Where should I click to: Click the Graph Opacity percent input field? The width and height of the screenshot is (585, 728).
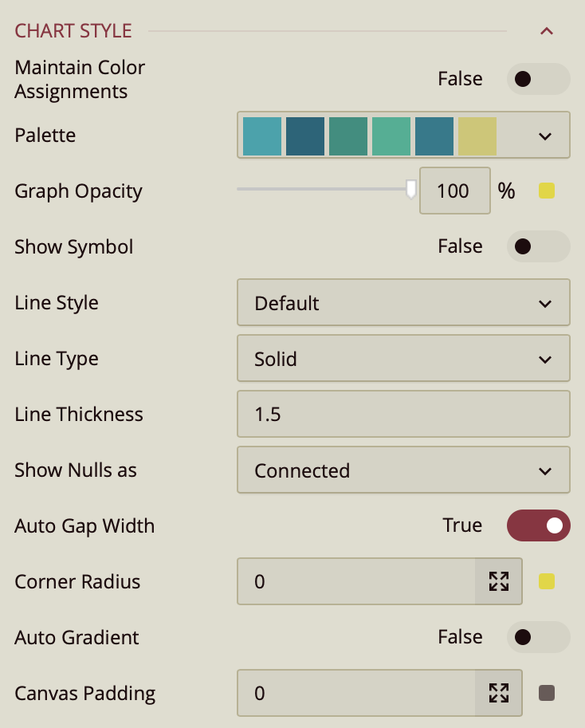point(454,191)
